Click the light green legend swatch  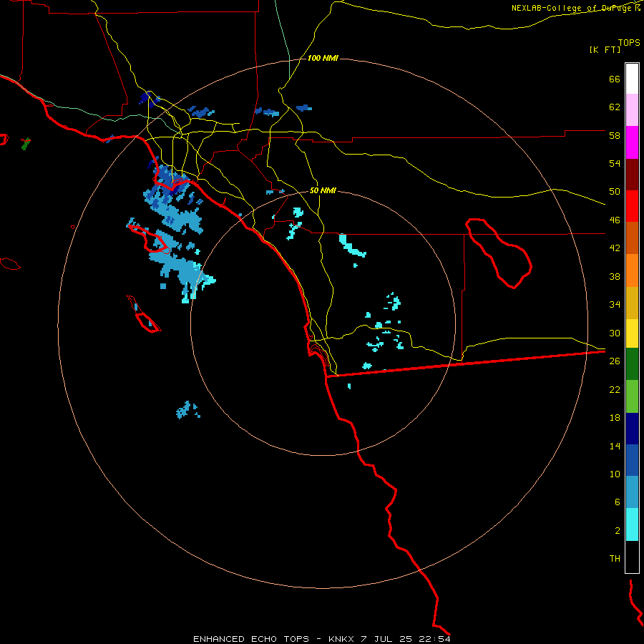[x=632, y=396]
